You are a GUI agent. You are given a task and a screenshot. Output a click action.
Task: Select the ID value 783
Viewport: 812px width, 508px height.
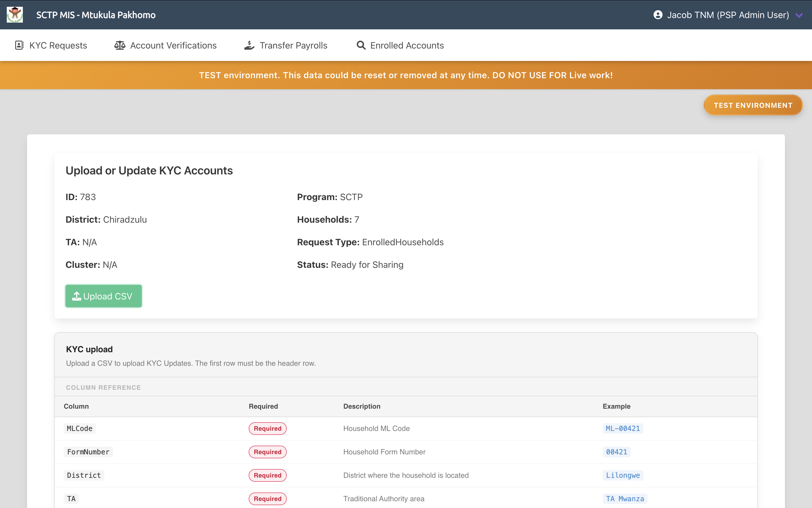coord(88,197)
